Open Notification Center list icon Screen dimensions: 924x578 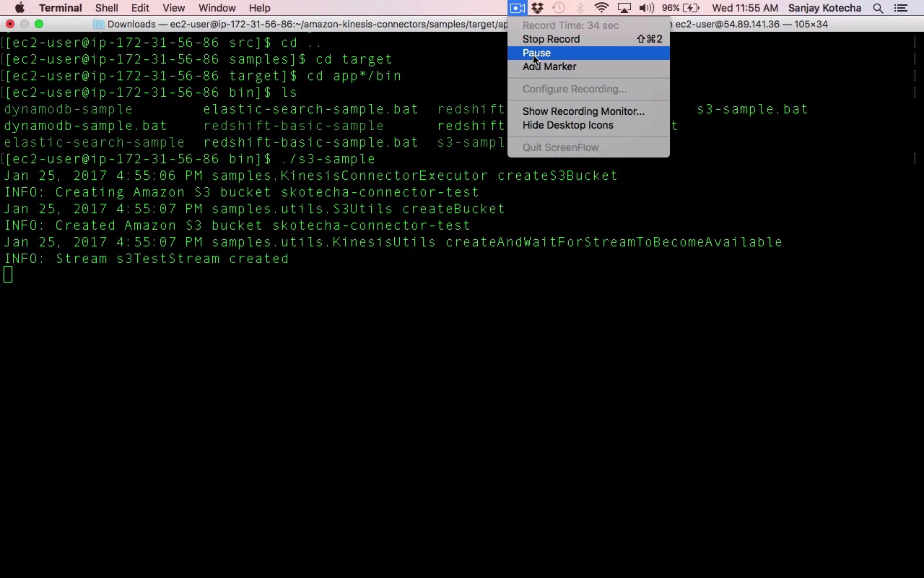901,8
